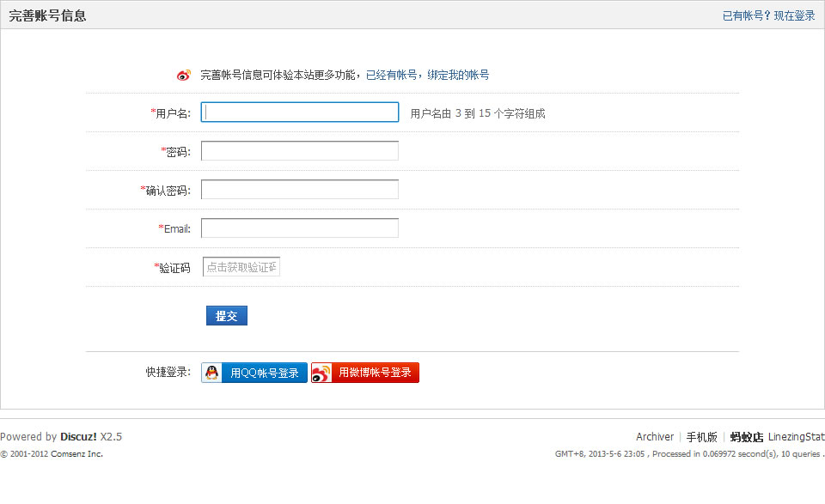Open the Discuz! link in the footer
This screenshot has width=825, height=504.
pos(76,436)
